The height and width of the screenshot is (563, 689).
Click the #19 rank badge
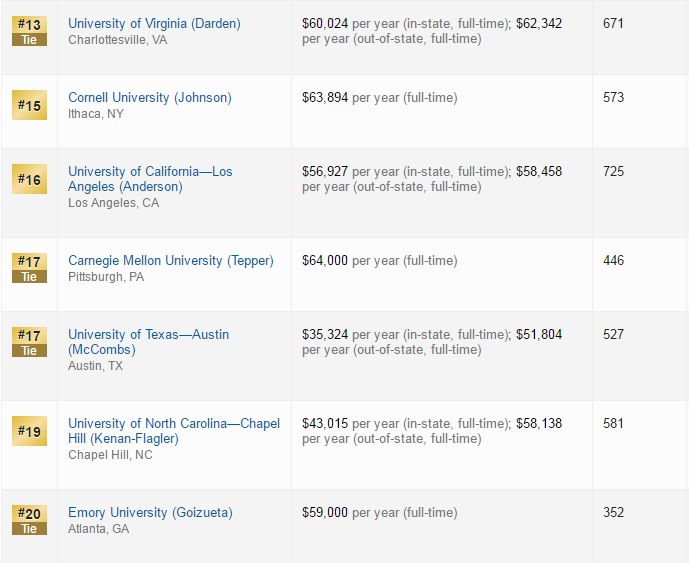point(29,431)
